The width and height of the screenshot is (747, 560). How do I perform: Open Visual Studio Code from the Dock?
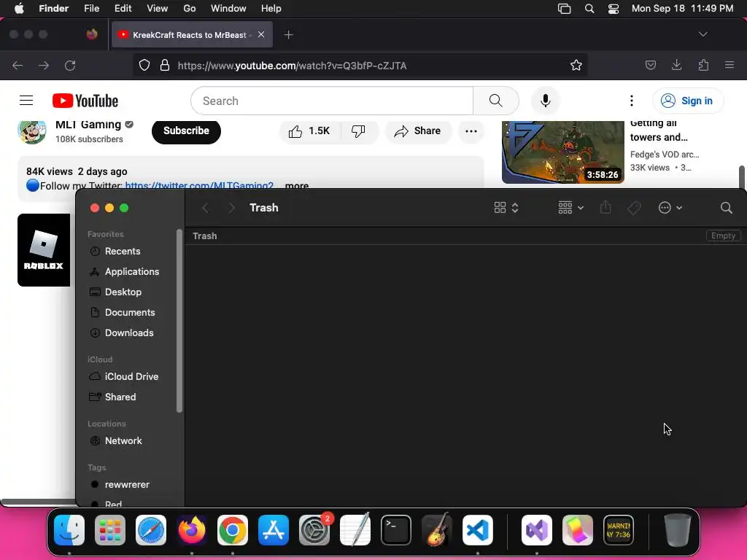(477, 530)
